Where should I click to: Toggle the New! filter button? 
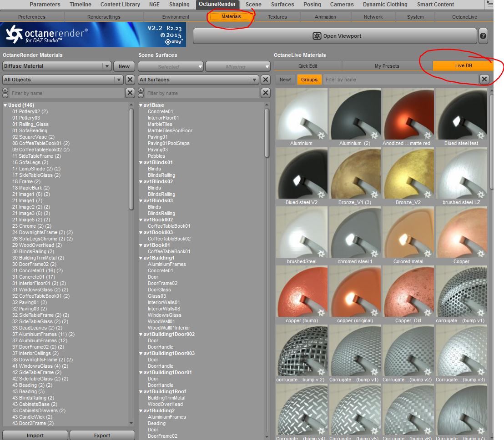click(285, 80)
